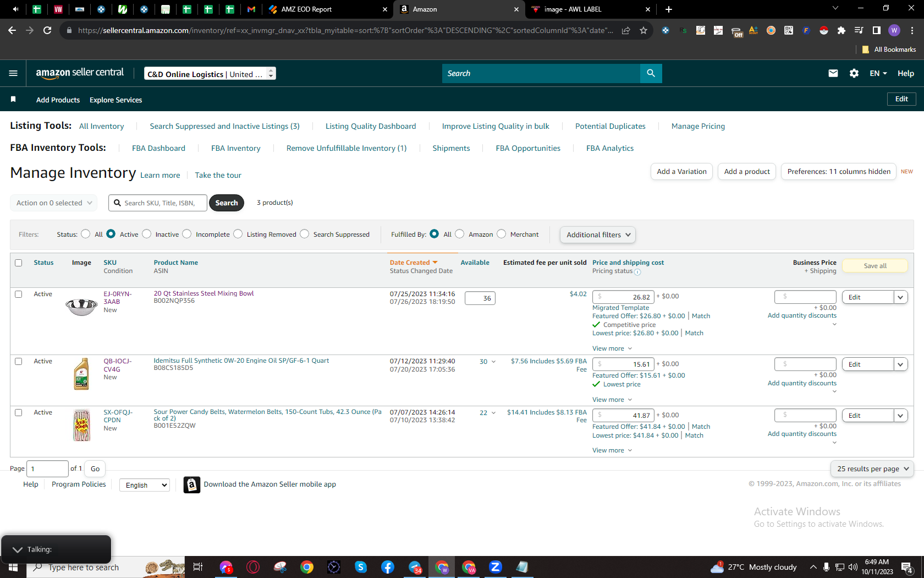
Task: Click Preferences: 11 columns hidden button
Action: tap(839, 172)
